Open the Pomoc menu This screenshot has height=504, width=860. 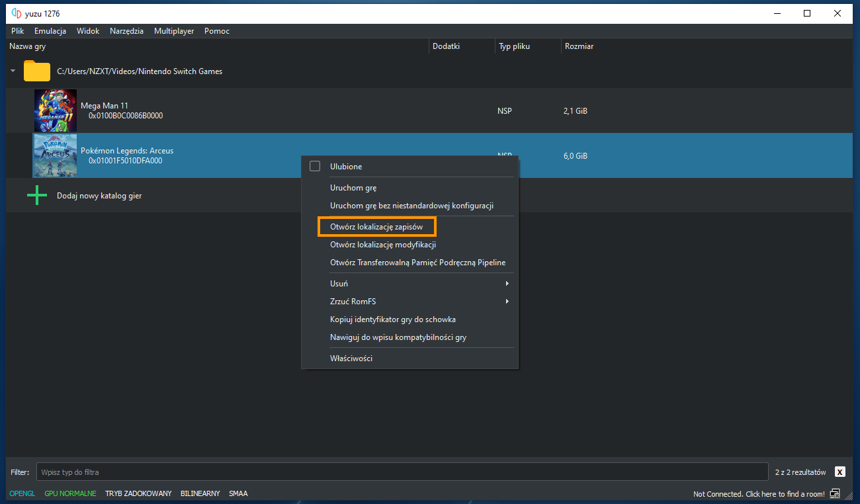(x=217, y=31)
